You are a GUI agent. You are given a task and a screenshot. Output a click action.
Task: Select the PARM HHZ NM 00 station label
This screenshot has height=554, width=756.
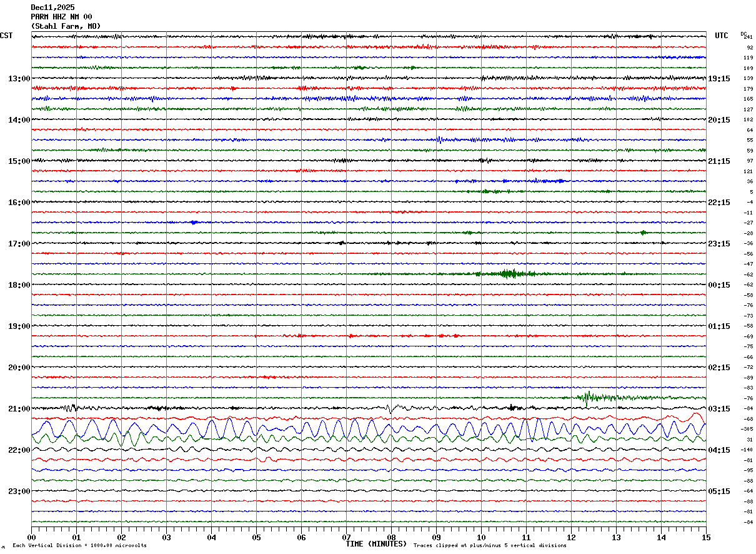tap(61, 17)
